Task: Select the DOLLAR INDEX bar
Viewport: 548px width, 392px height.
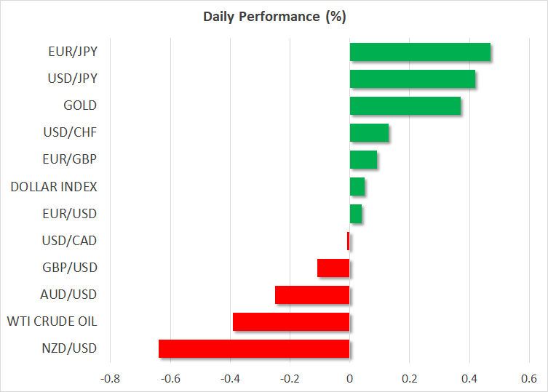Action: click(x=357, y=187)
